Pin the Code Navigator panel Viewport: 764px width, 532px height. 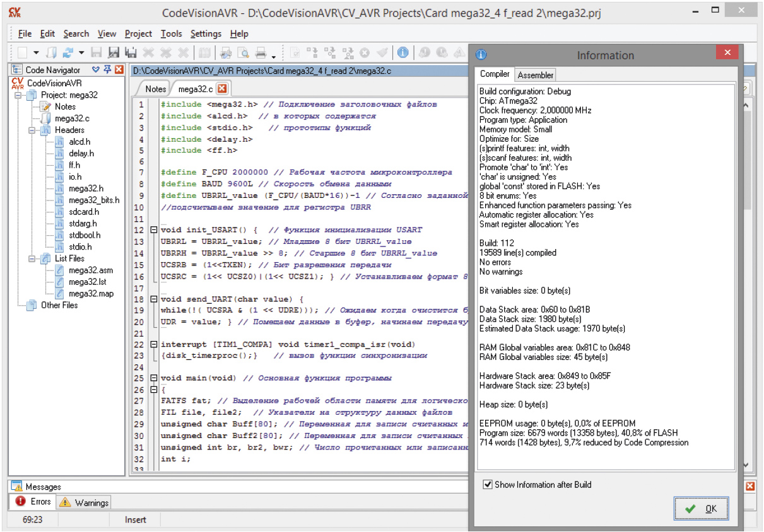107,69
